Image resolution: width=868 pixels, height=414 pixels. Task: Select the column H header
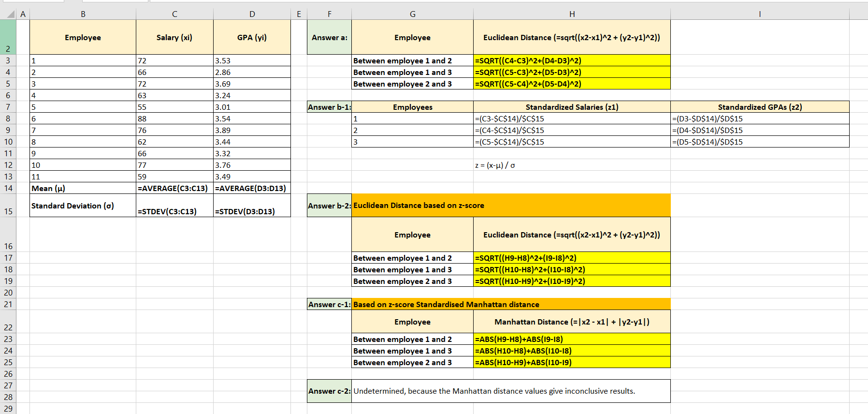(x=572, y=14)
